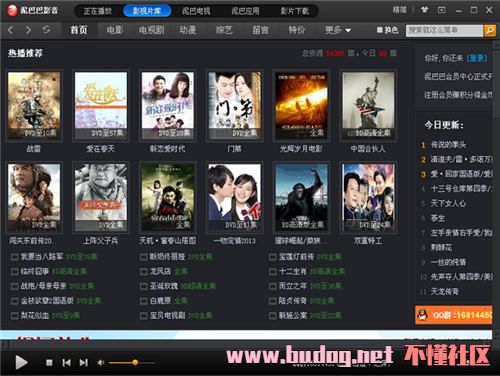Mute the volume speaker icon
This screenshot has height=376, width=500.
[x=101, y=363]
